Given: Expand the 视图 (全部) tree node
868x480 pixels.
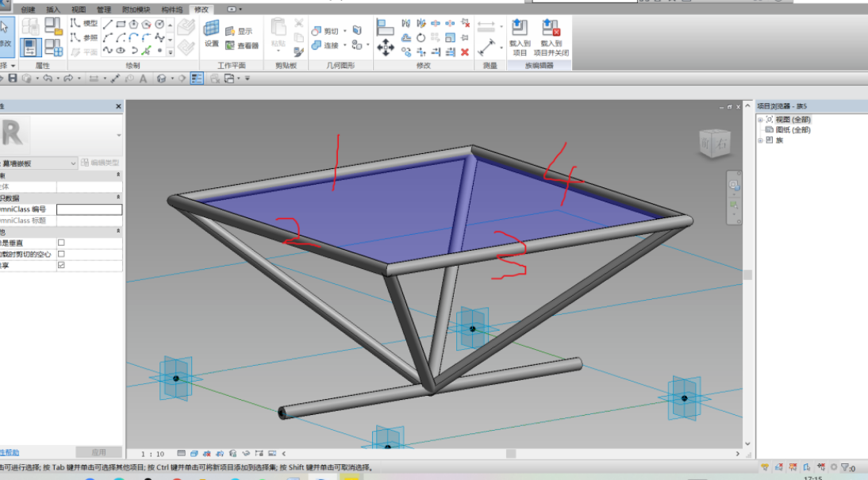Looking at the screenshot, I should [761, 120].
